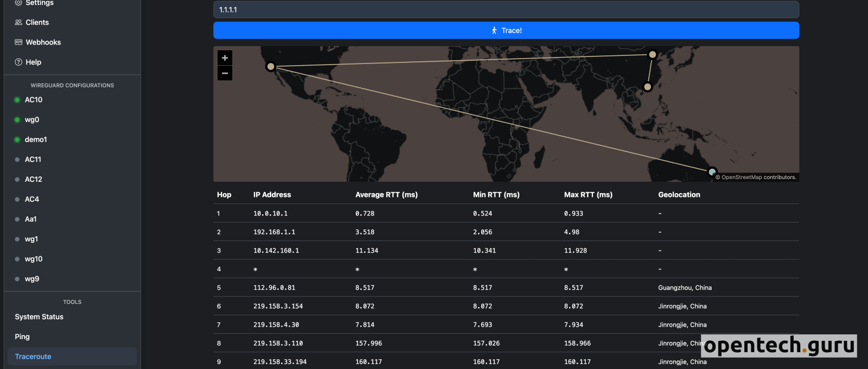Click the Clients people icon

tap(18, 22)
